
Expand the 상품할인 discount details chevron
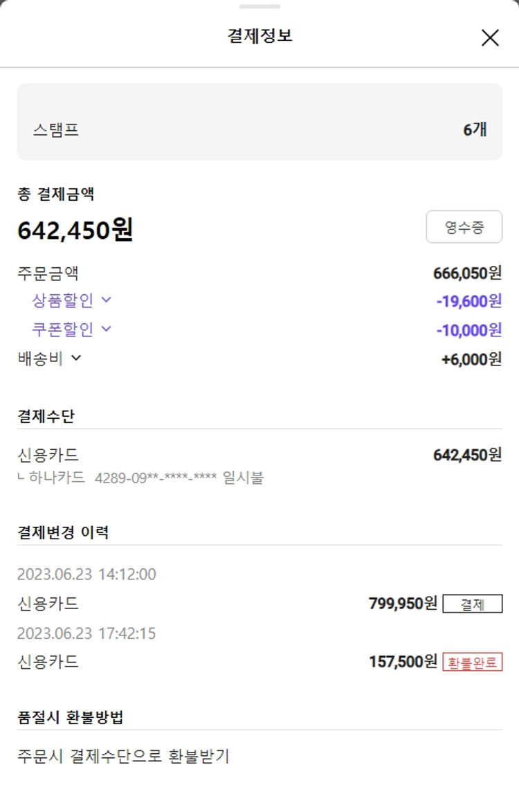click(x=106, y=300)
